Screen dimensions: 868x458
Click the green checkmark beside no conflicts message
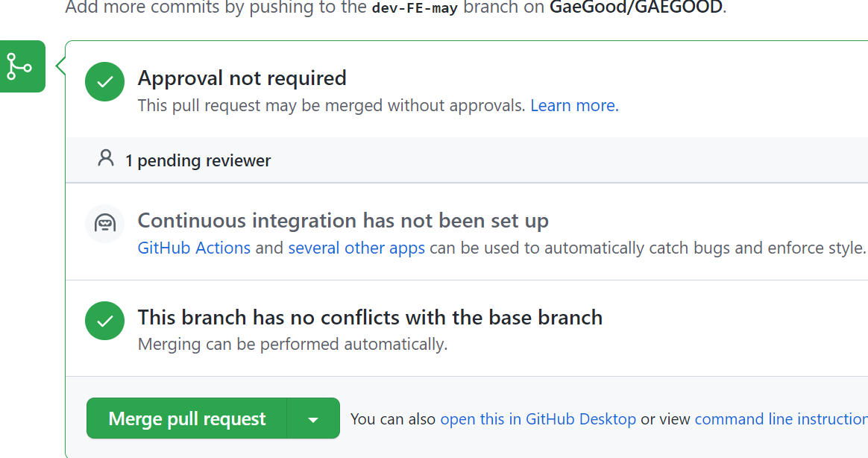pyautogui.click(x=104, y=321)
